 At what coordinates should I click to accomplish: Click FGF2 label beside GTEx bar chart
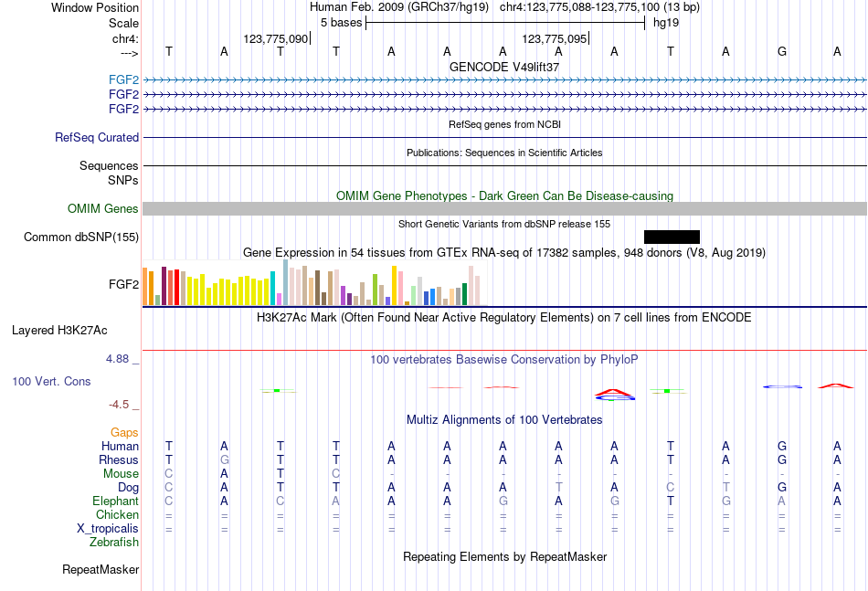click(123, 284)
